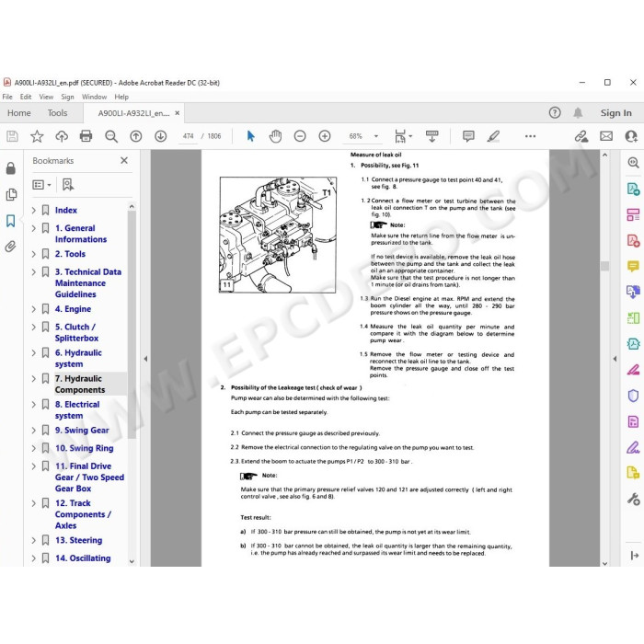Open notifications bell
This screenshot has height=644, width=644.
point(578,112)
